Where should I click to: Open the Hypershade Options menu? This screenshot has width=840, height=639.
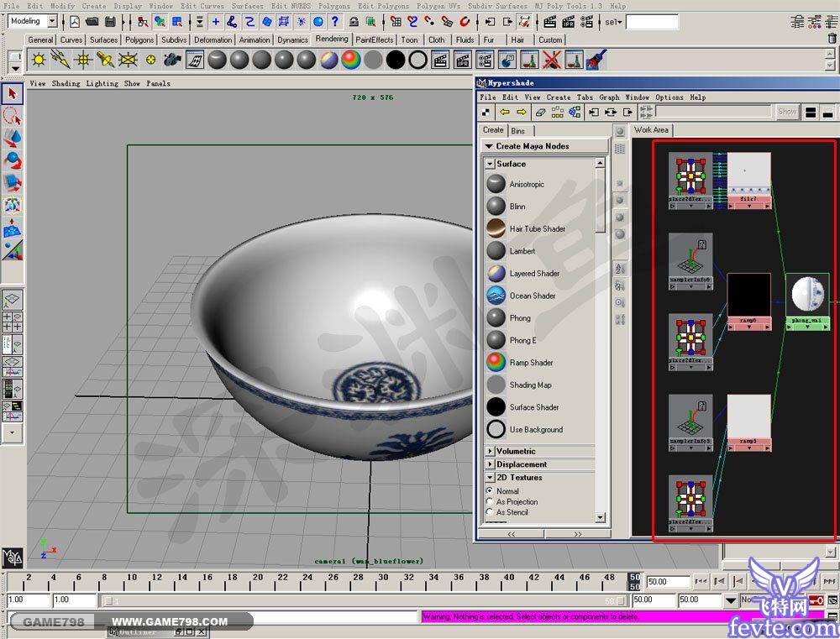(669, 97)
